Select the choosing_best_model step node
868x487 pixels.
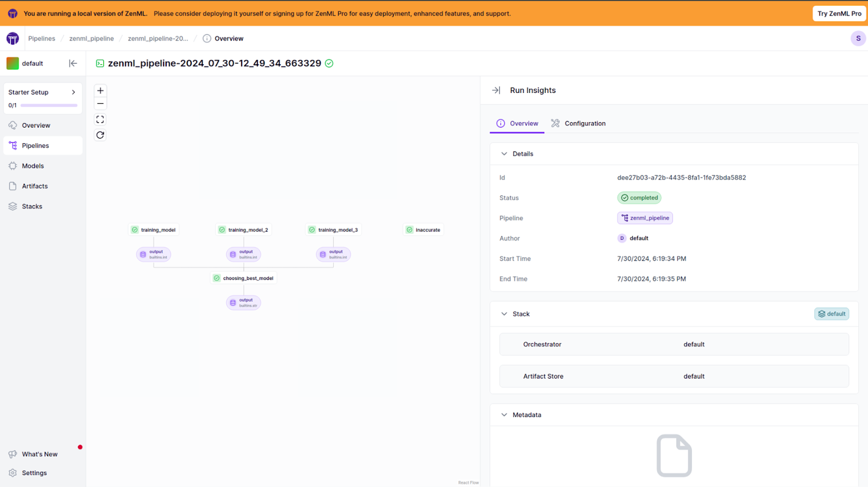point(244,278)
